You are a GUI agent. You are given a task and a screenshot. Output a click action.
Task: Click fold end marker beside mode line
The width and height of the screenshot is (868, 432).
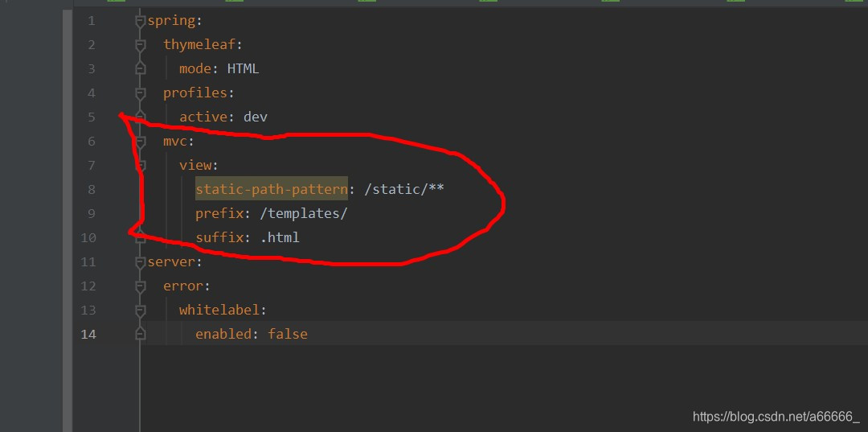(x=141, y=68)
